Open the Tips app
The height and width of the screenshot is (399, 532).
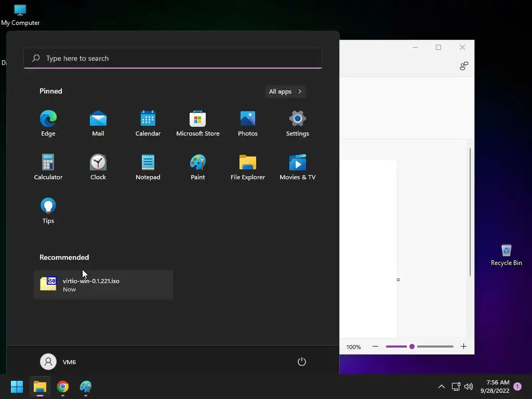[x=48, y=211]
